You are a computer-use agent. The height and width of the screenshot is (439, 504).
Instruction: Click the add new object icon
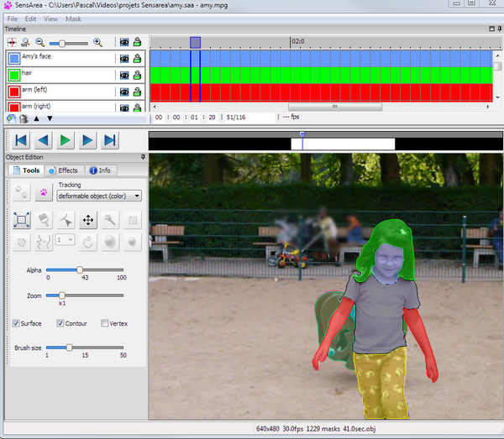(x=11, y=118)
